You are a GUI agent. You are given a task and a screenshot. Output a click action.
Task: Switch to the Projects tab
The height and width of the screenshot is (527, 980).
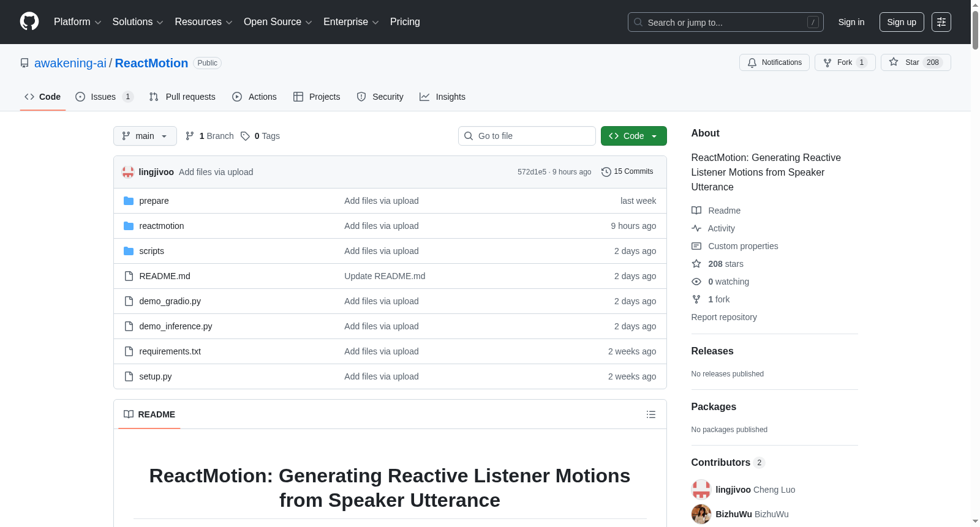pyautogui.click(x=317, y=97)
